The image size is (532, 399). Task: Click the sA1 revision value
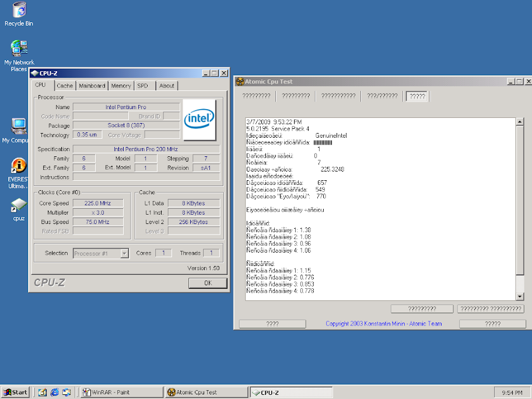206,168
